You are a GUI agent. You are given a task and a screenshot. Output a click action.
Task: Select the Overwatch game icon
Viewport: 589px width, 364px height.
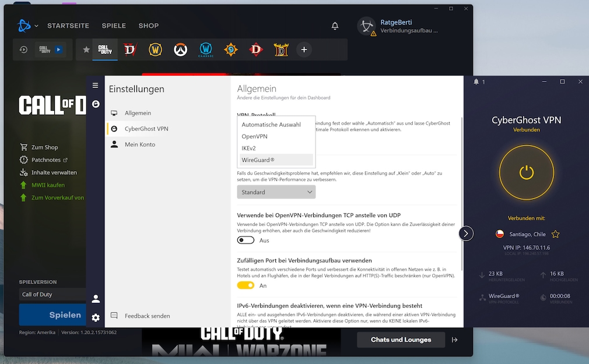(x=180, y=50)
